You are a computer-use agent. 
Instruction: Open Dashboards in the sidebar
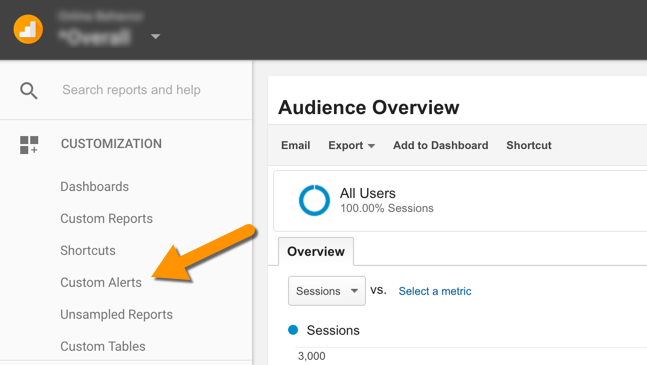point(94,187)
